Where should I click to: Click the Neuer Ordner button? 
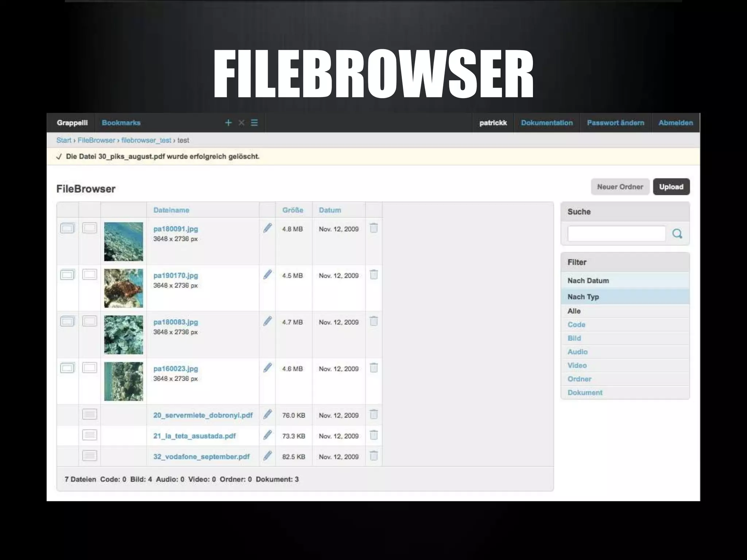(620, 187)
